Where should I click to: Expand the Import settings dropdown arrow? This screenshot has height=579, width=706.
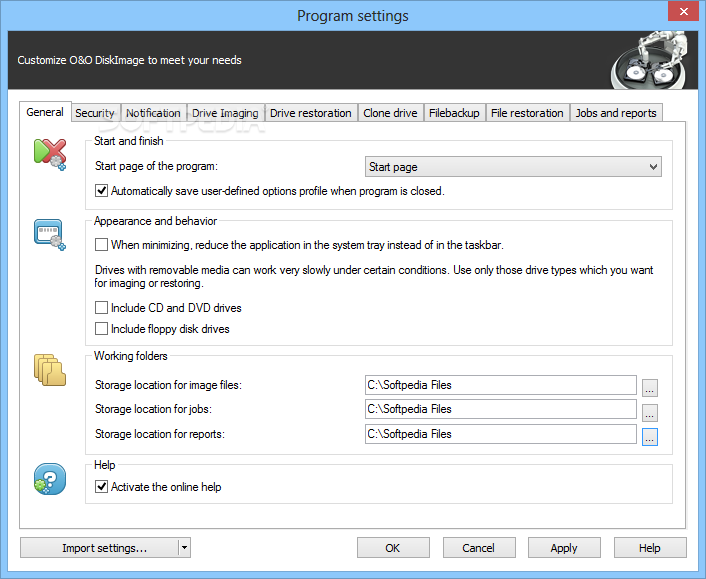184,548
